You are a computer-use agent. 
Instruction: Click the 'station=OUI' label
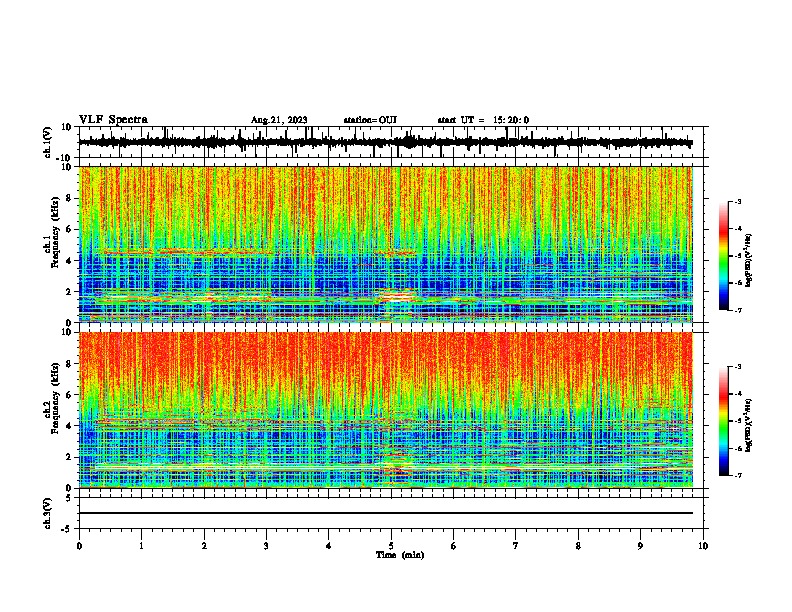click(370, 120)
